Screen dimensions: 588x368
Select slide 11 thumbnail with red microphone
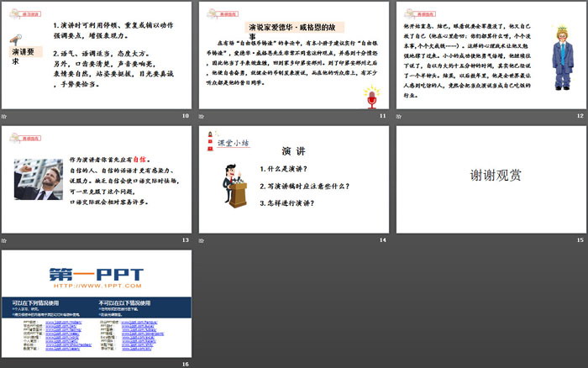coord(294,55)
